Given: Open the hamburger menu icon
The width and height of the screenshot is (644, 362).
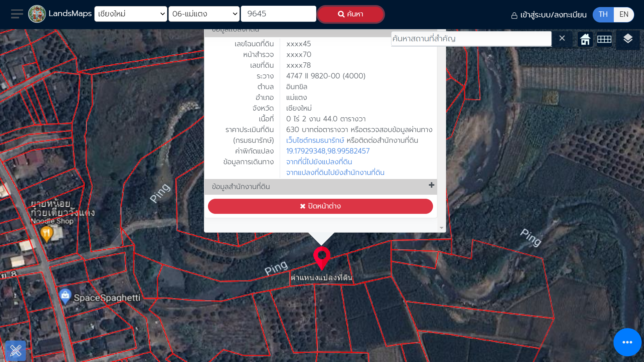Looking at the screenshot, I should coord(17,14).
